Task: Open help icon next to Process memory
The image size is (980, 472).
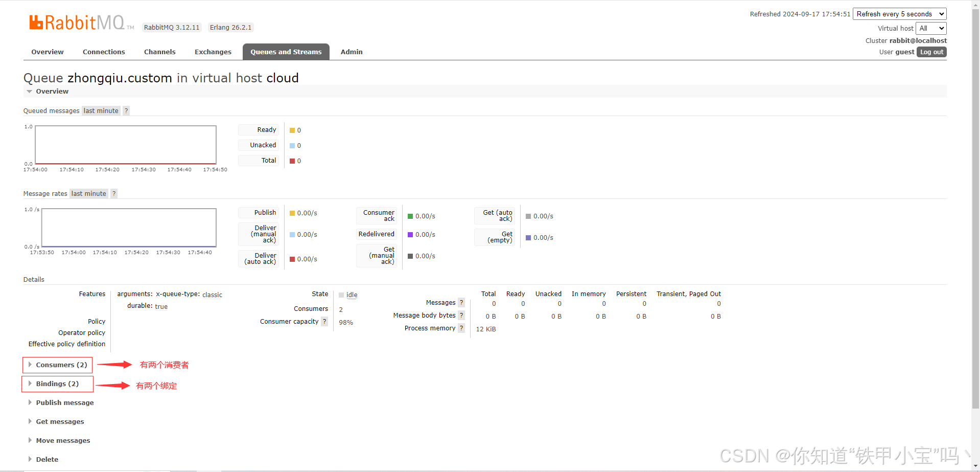Action: point(461,328)
